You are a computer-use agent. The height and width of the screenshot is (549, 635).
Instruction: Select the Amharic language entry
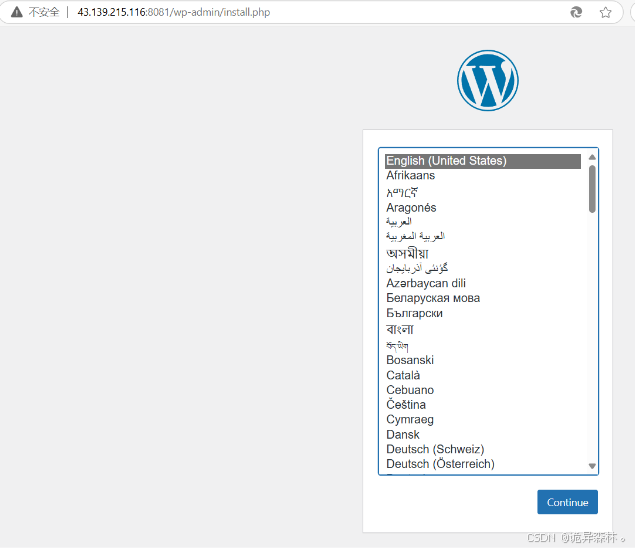[x=483, y=192]
